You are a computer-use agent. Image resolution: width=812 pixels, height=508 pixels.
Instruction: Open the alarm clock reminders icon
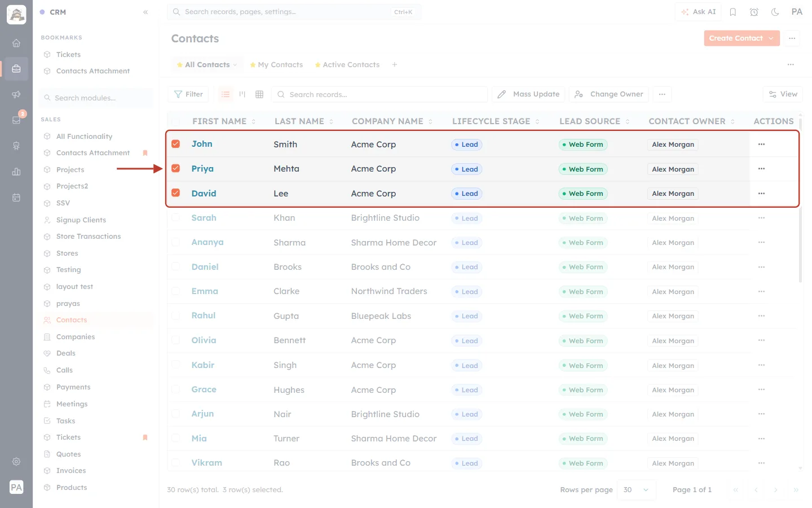point(754,12)
